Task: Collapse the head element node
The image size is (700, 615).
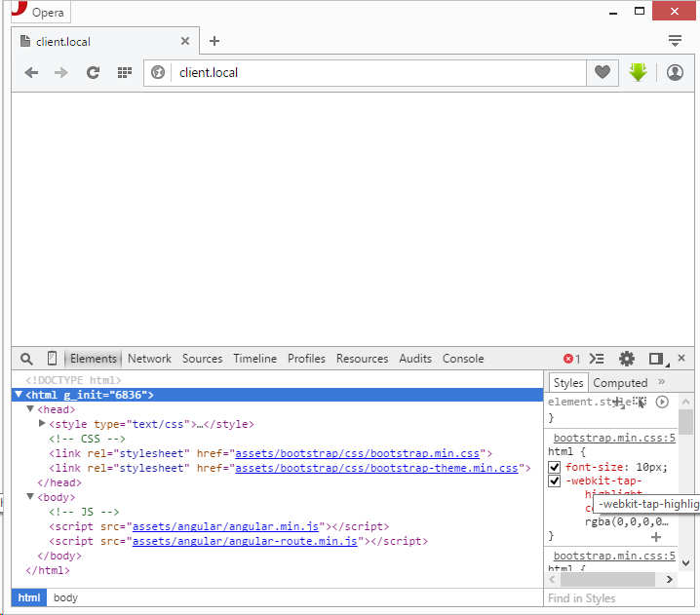Action: pos(30,410)
